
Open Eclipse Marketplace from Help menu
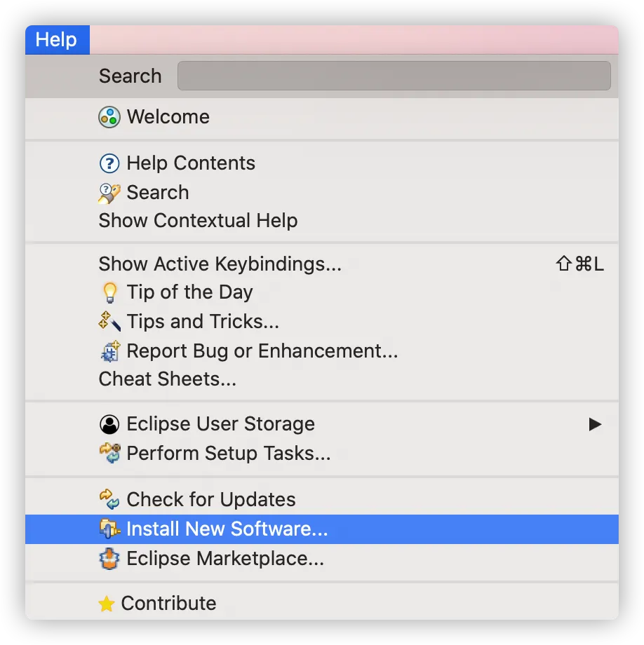pyautogui.click(x=224, y=559)
